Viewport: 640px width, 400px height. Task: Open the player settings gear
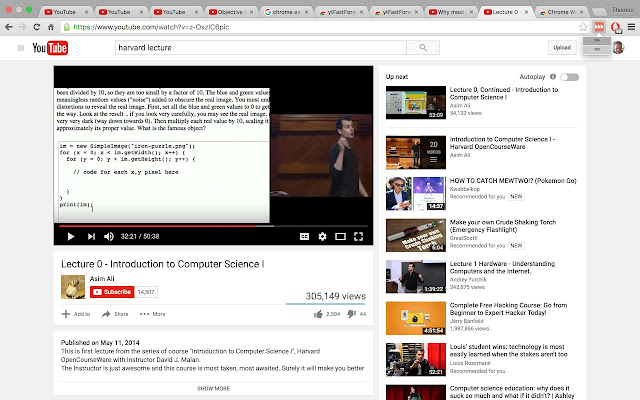pos(322,236)
